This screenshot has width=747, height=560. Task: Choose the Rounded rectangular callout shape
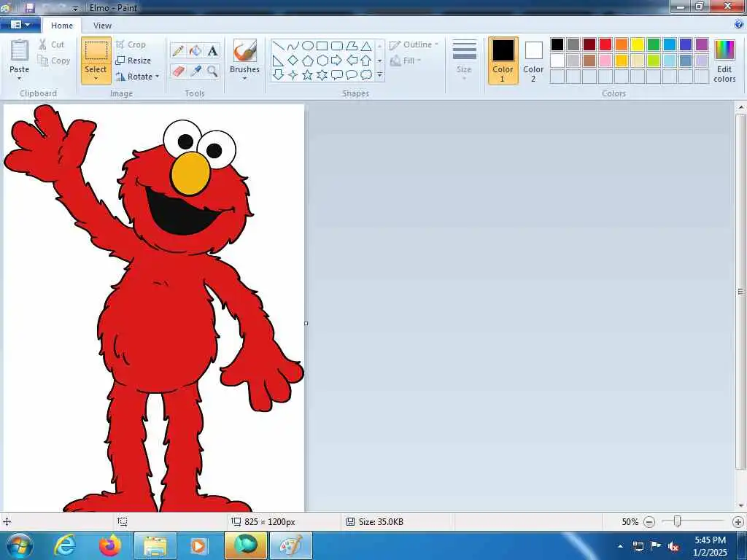pyautogui.click(x=337, y=75)
